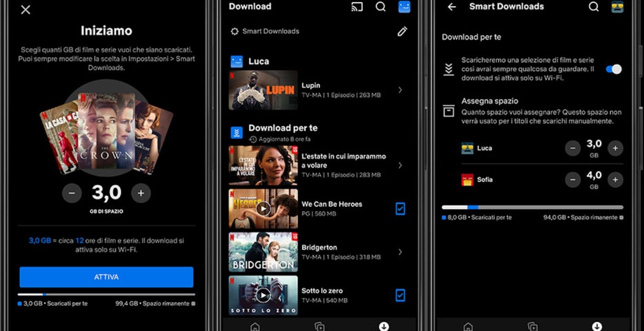Viewport: 644px width, 331px height.
Task: Increase Luca's assigned space
Action: click(615, 148)
